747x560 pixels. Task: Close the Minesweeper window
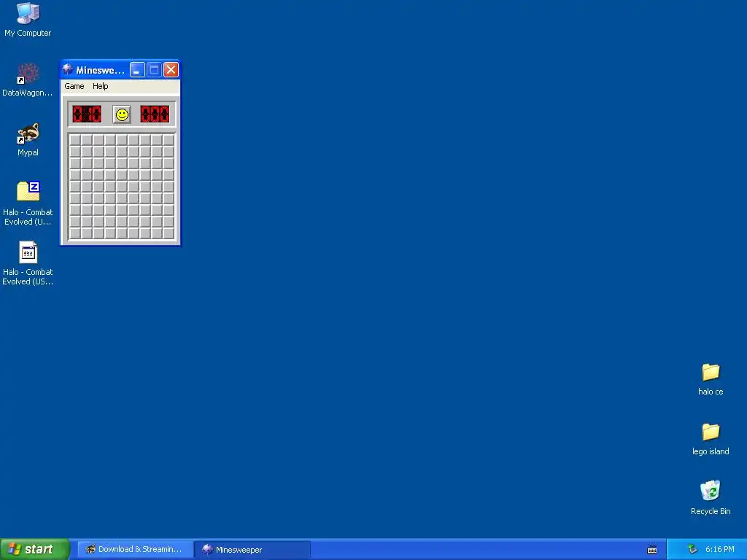click(171, 70)
